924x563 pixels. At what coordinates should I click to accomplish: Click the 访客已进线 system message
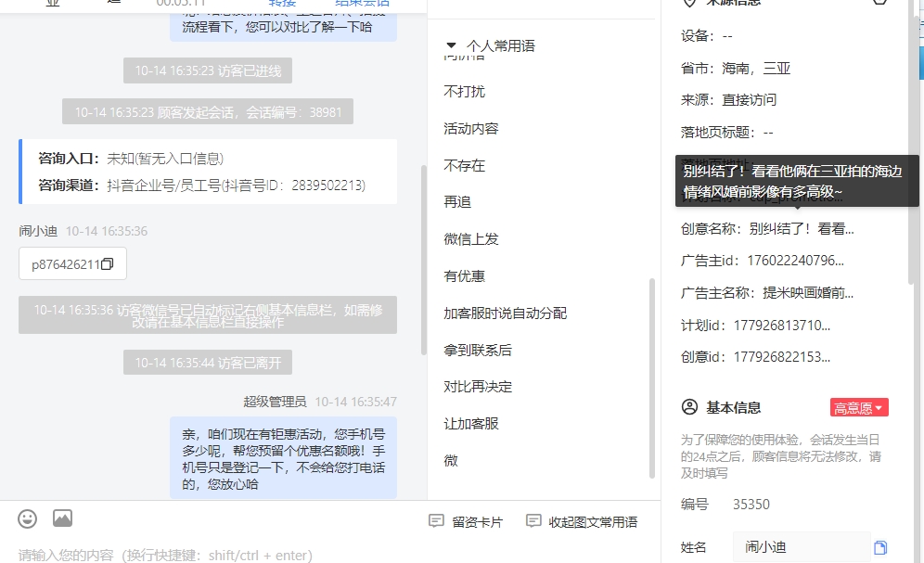208,70
